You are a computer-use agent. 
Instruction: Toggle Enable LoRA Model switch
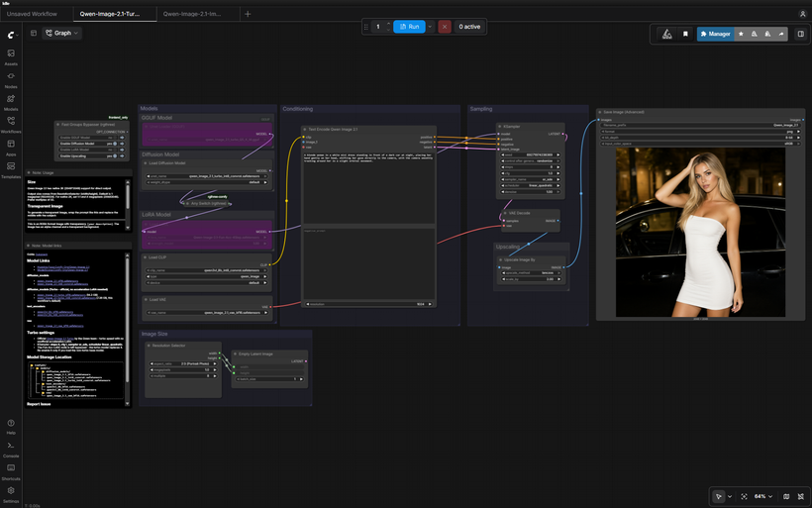115,150
